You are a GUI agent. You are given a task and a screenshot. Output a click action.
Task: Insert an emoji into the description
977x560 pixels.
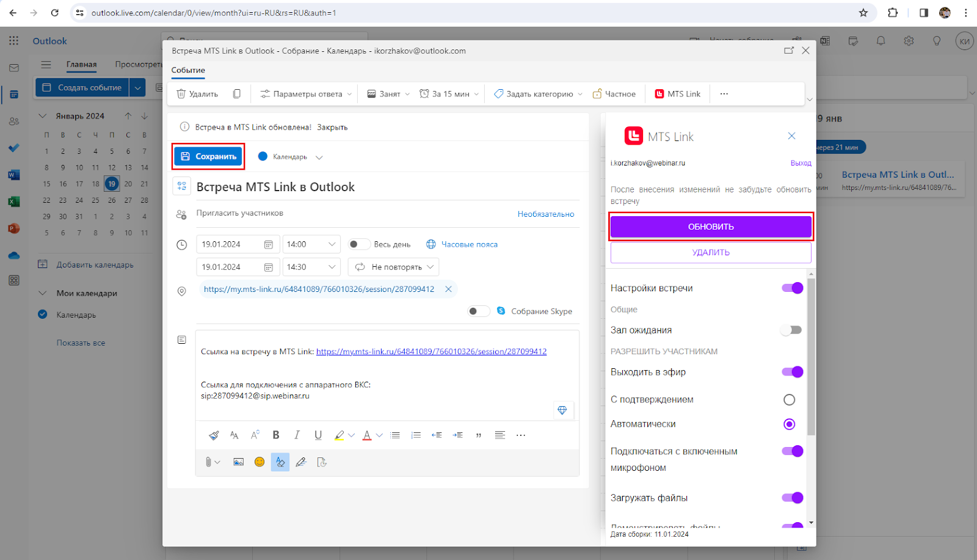260,462
